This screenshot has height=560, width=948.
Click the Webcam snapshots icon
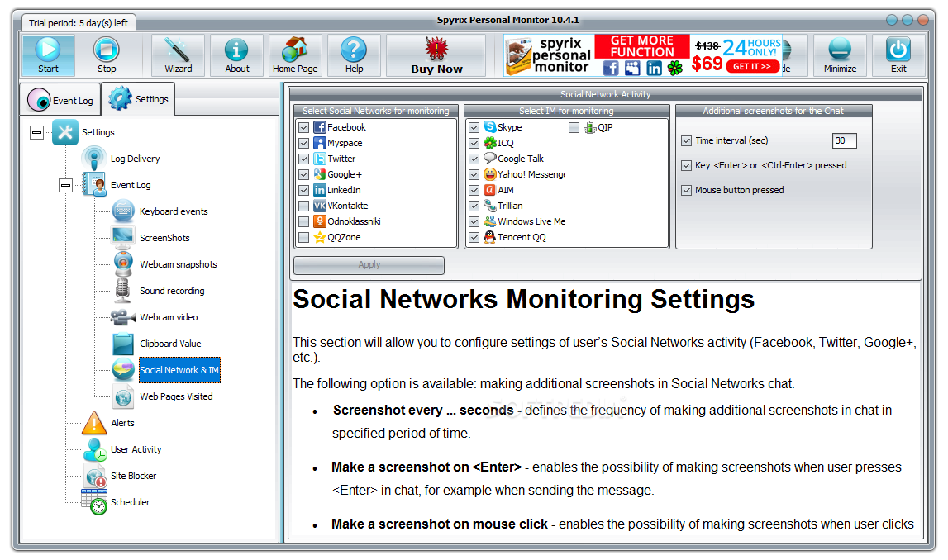click(123, 264)
